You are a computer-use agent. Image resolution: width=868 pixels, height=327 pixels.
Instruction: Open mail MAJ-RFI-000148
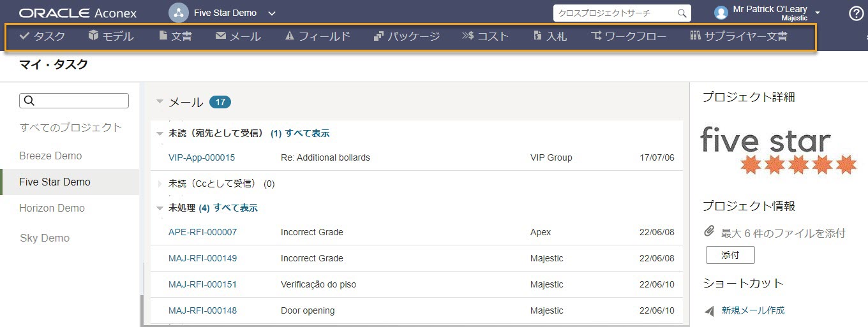click(x=202, y=310)
